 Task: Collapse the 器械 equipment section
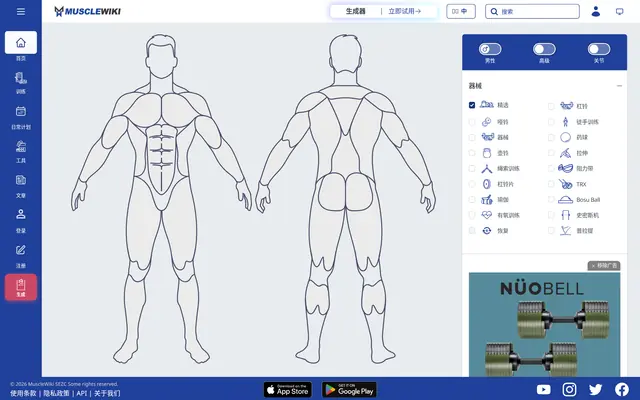(x=619, y=86)
